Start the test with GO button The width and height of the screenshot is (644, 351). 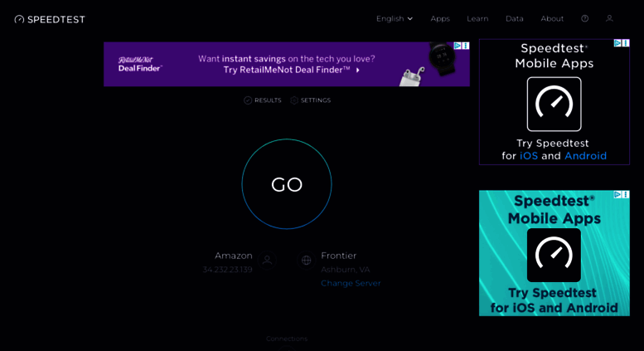click(287, 183)
